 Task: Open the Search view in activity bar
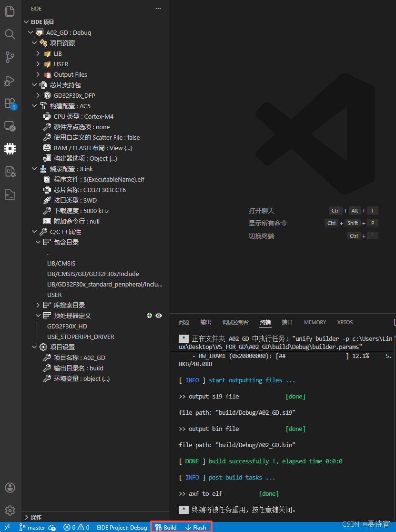(10, 34)
